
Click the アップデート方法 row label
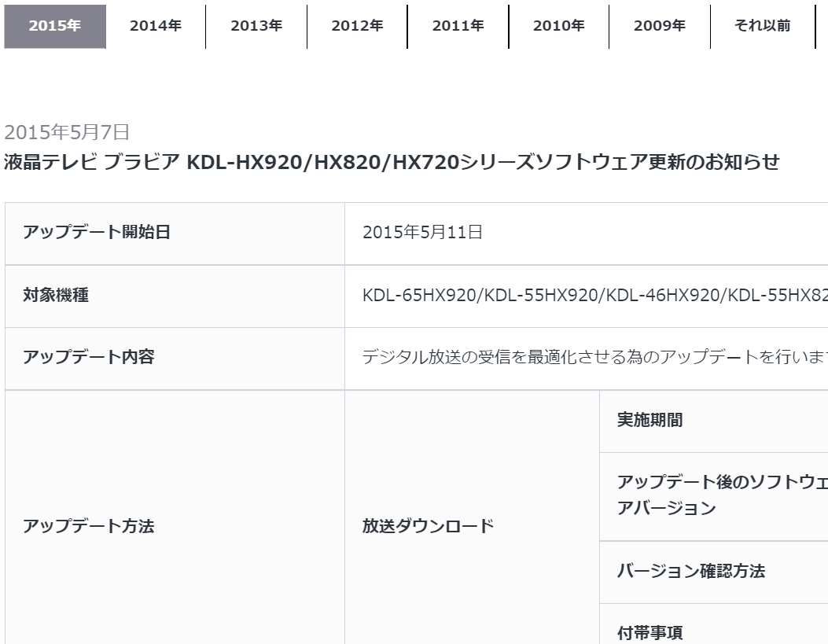89,526
